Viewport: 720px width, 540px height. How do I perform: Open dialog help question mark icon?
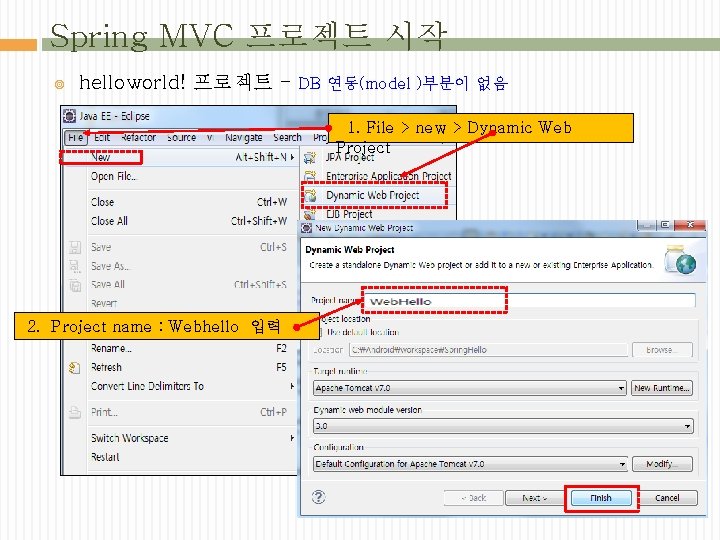pos(319,497)
